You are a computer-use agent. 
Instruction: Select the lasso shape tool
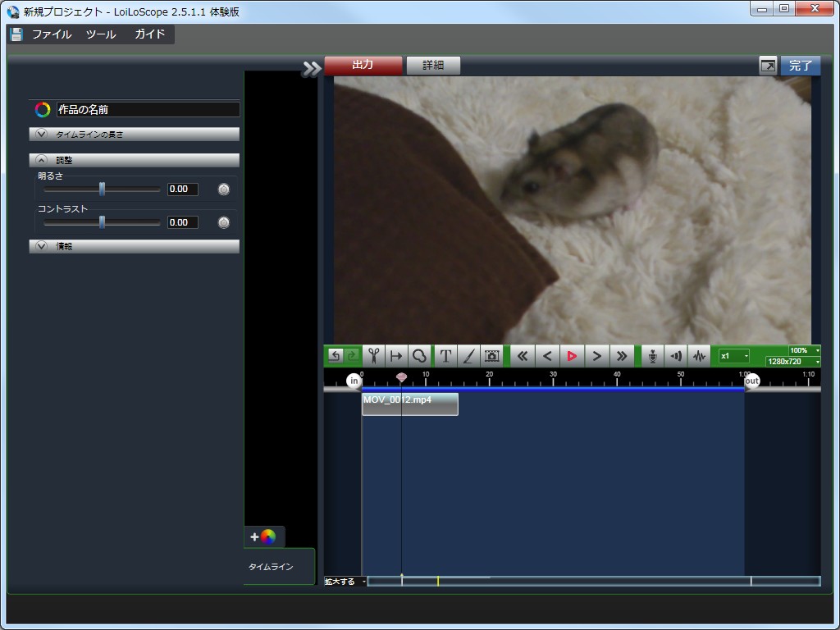[419, 356]
